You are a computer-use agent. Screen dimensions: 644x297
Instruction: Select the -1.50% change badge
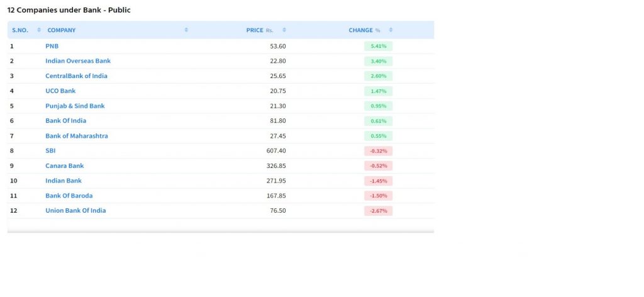pyautogui.click(x=378, y=196)
